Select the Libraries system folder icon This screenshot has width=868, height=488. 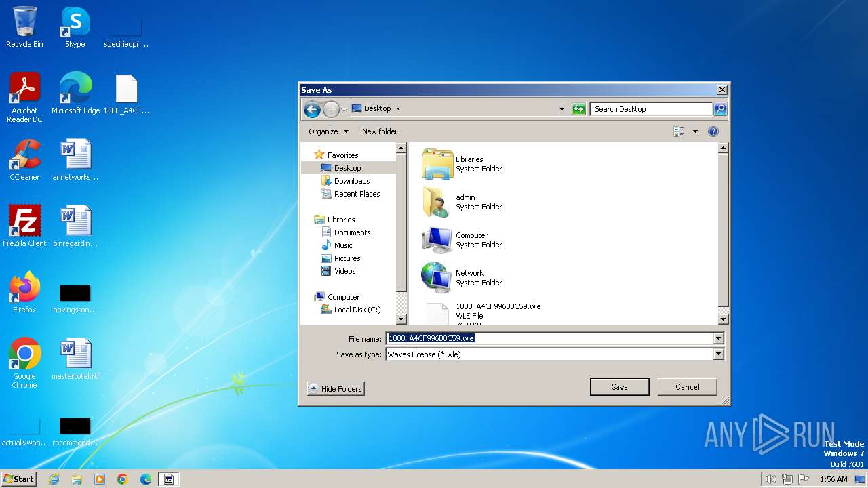click(437, 164)
